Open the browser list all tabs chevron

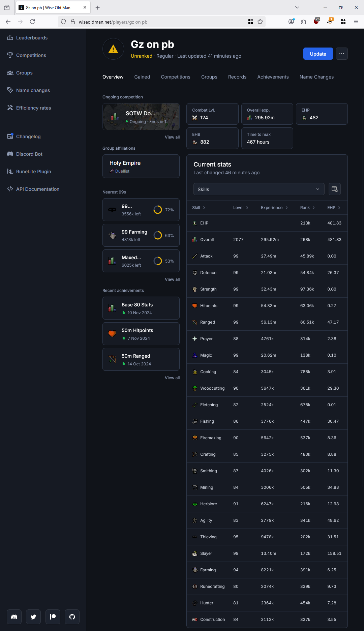pos(297,7)
